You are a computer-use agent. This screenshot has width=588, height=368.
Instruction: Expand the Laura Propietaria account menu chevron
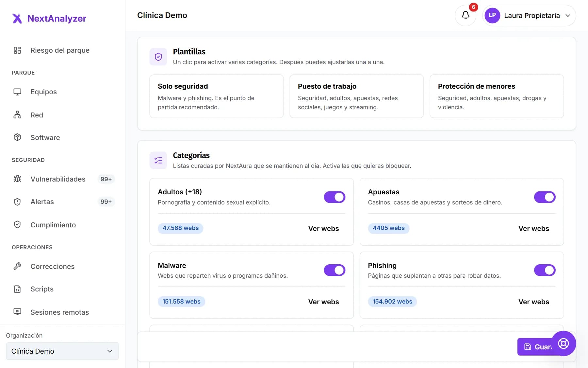click(x=568, y=15)
